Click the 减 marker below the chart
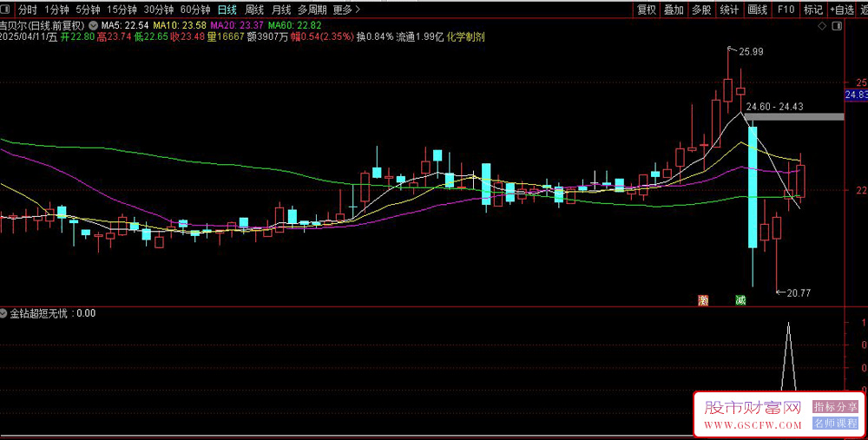This screenshot has height=440, width=868. 740,300
